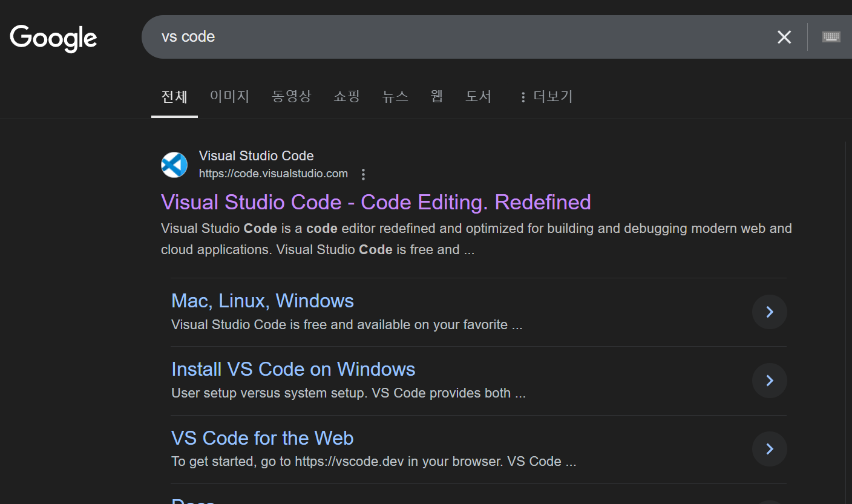The image size is (852, 504).
Task: Click the Visual Studio Code favicon
Action: click(174, 165)
